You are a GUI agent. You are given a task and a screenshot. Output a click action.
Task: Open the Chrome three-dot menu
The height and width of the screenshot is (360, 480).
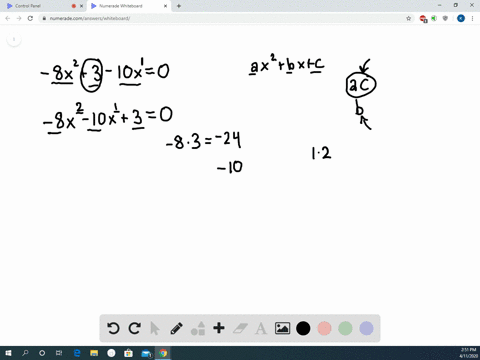pyautogui.click(x=473, y=18)
